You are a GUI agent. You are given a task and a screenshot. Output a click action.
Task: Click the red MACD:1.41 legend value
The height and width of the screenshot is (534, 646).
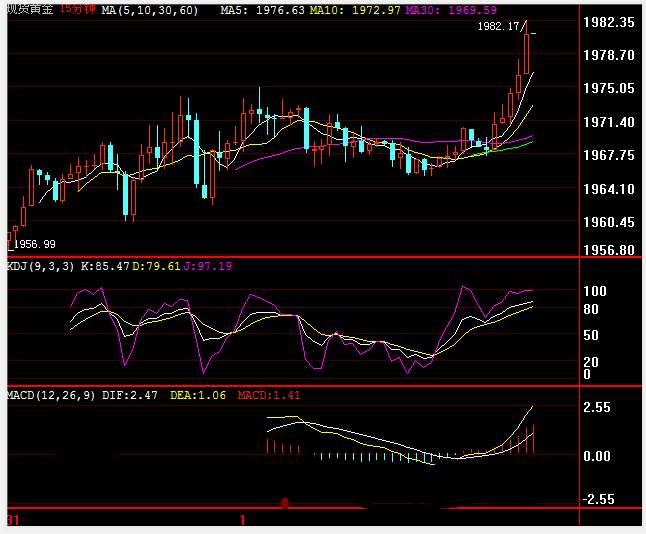269,395
